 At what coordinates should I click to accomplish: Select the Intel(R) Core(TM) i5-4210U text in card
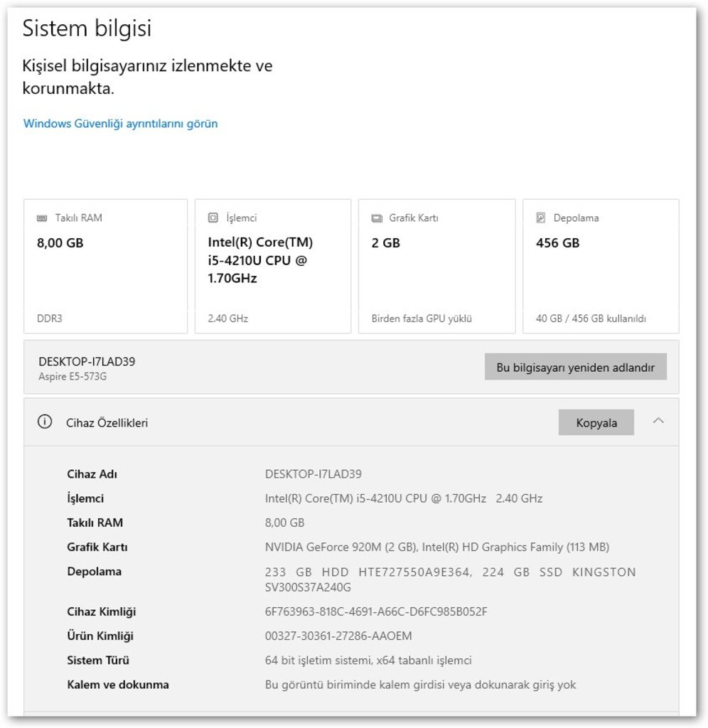(260, 260)
